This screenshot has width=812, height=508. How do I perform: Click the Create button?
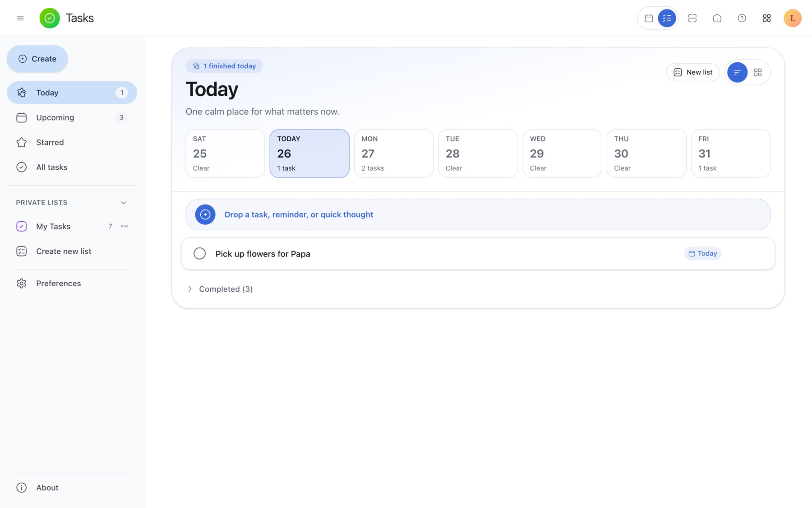[37, 59]
